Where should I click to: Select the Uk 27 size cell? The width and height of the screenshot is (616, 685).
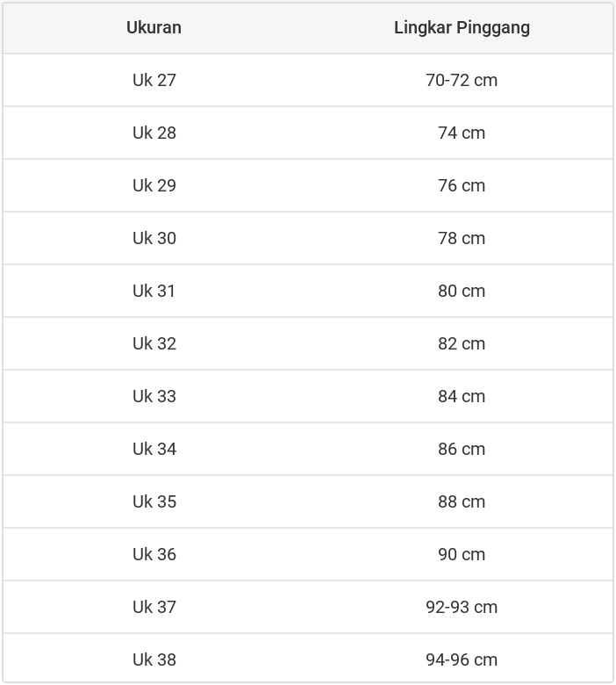coord(154,80)
